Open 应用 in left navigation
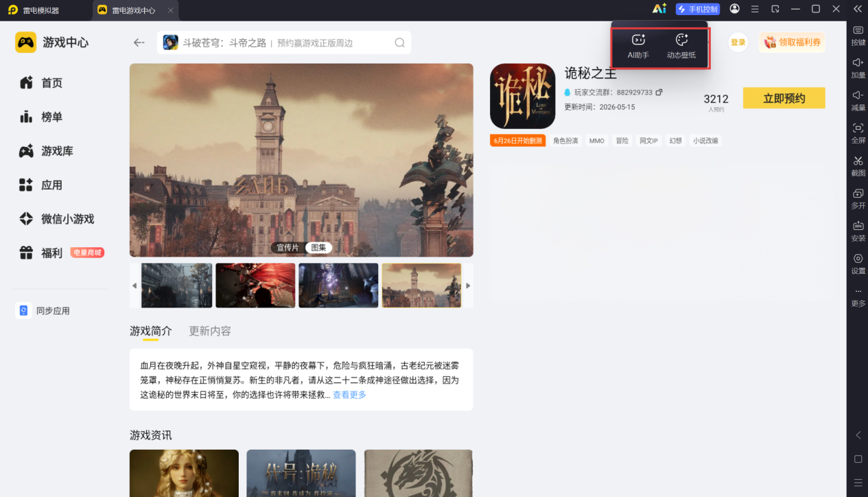 click(41, 185)
